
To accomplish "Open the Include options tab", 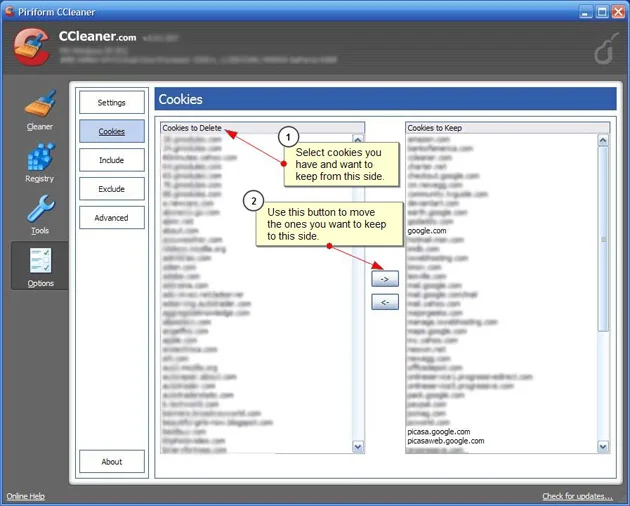I will [x=112, y=160].
